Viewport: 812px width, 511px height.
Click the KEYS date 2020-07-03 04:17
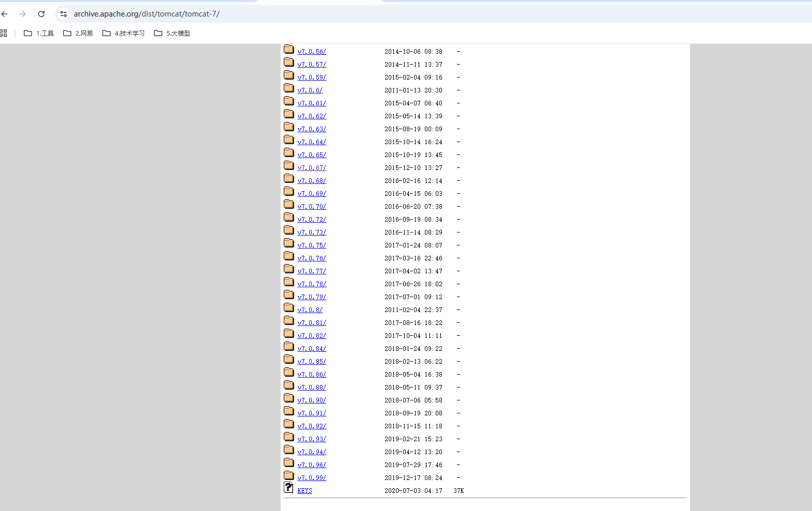(x=413, y=491)
